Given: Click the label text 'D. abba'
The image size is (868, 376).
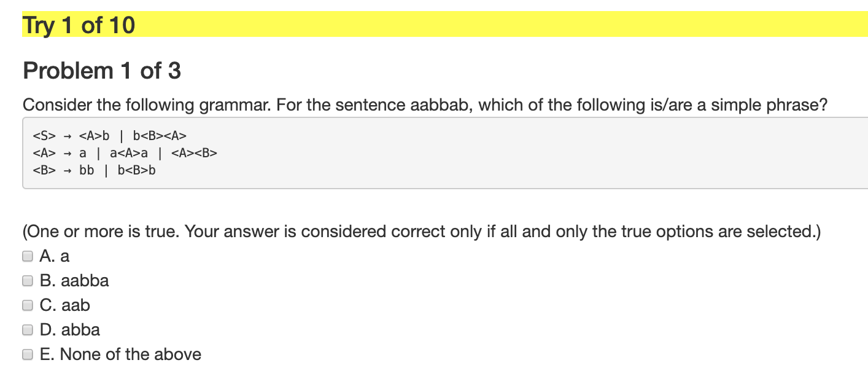Looking at the screenshot, I should tap(69, 329).
